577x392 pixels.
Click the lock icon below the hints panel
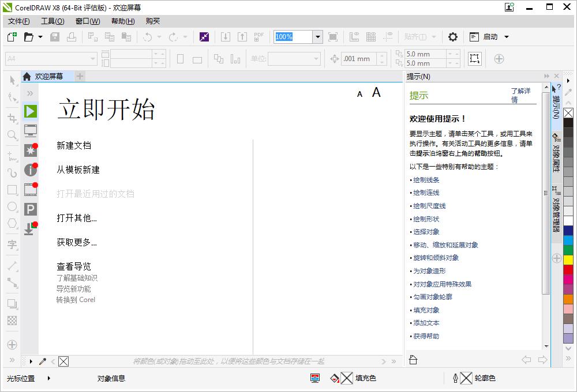coord(413,359)
